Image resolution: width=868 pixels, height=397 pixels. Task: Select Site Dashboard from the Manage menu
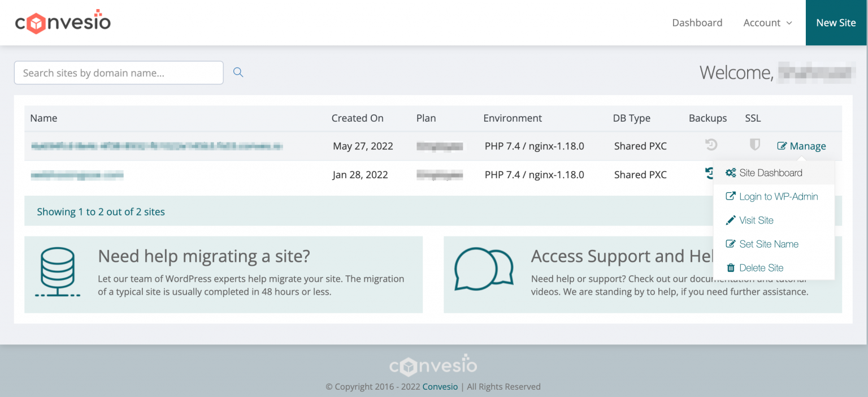coord(771,172)
